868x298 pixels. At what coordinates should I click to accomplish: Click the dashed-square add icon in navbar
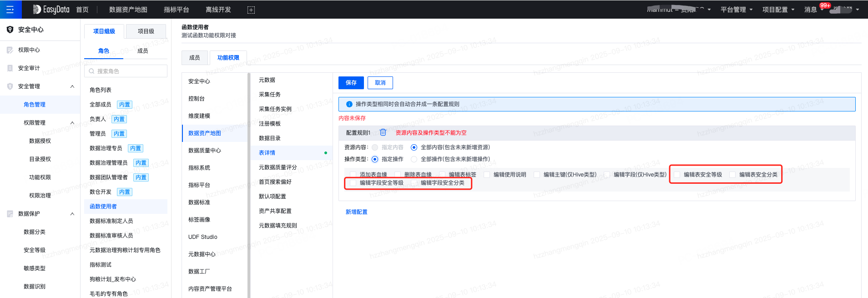pos(251,10)
